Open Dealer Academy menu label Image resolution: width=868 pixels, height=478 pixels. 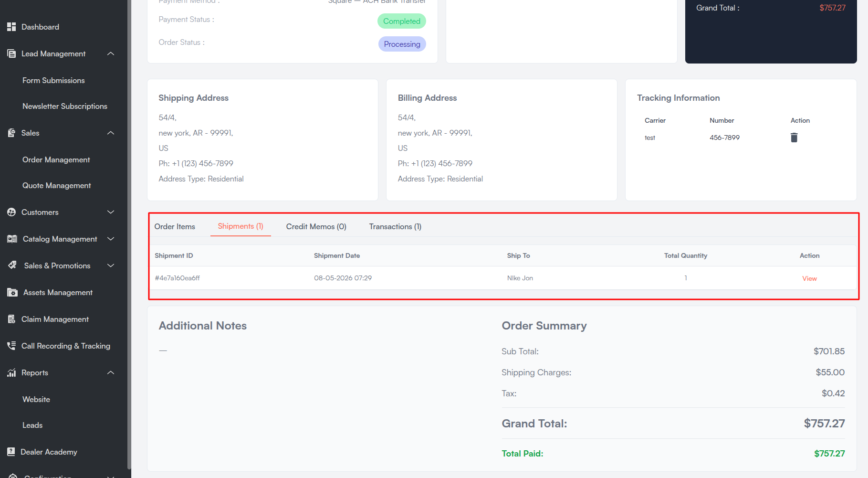point(49,452)
